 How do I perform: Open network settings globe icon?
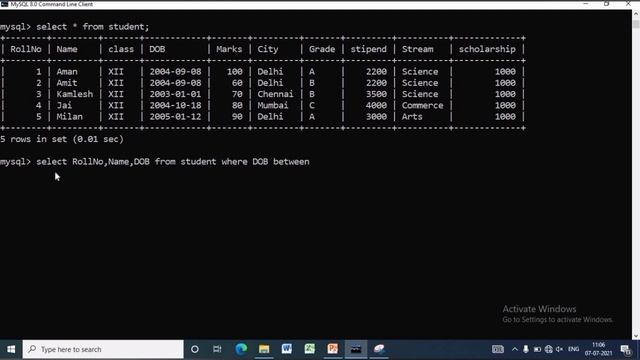coord(549,349)
